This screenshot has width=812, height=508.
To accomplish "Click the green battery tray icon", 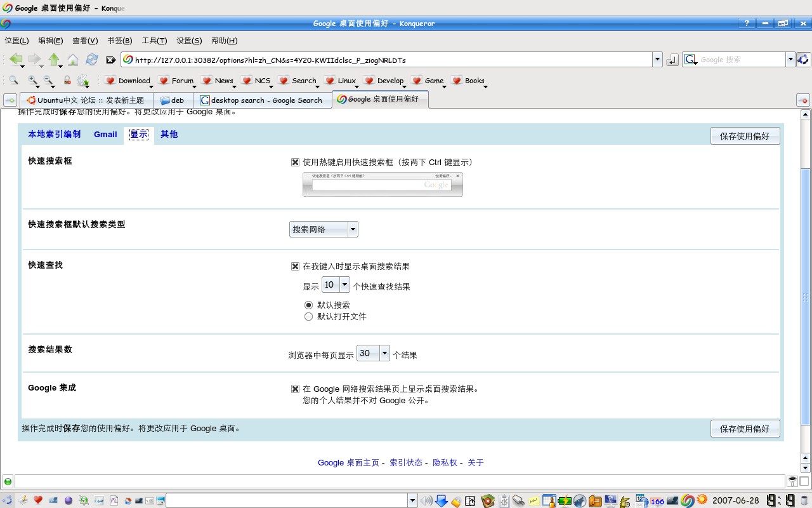I will coord(565,500).
